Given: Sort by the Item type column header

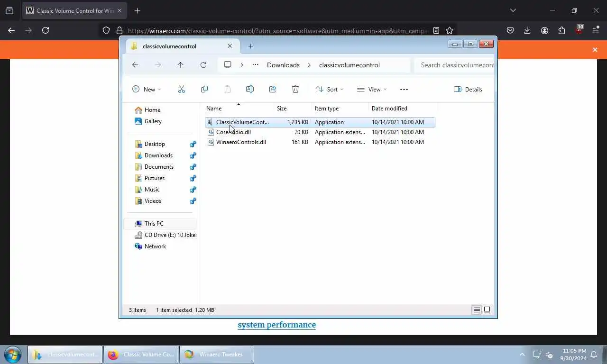Looking at the screenshot, I should [340, 109].
